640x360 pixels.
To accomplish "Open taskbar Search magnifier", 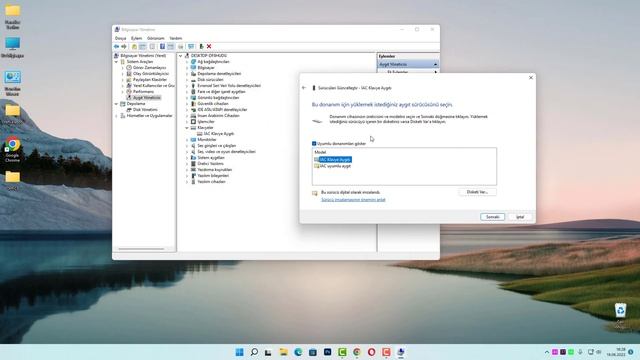I will coord(254,352).
